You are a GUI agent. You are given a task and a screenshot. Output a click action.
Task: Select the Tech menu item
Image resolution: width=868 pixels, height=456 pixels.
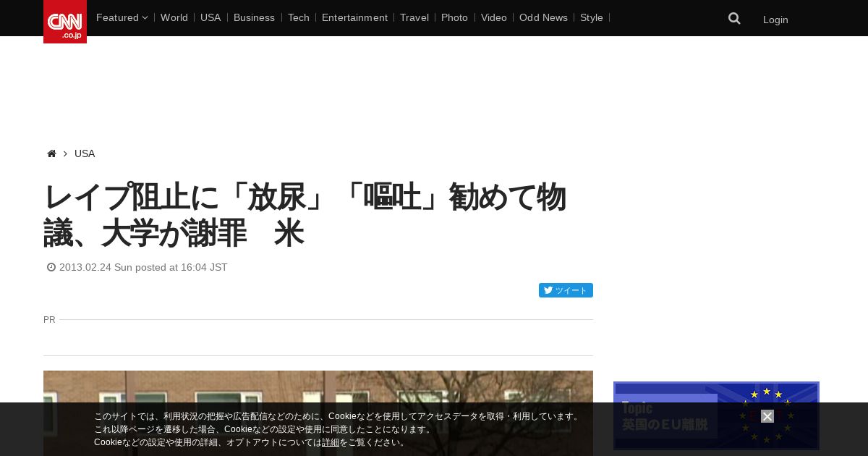(x=299, y=17)
